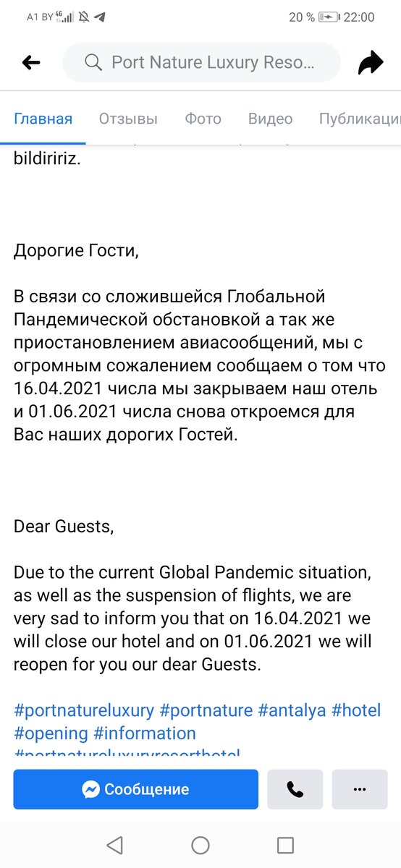
Task: Tap the phone call icon button
Action: pyautogui.click(x=295, y=789)
